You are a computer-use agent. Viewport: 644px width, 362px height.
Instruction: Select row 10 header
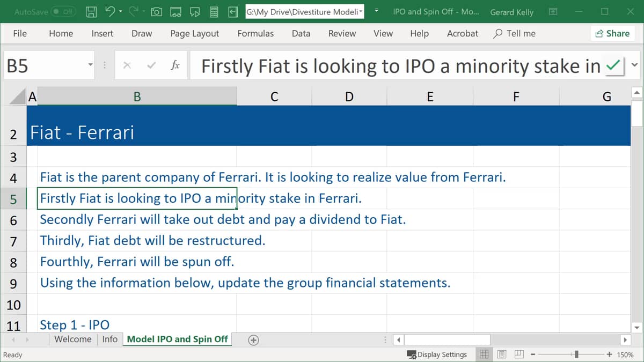coord(13,305)
